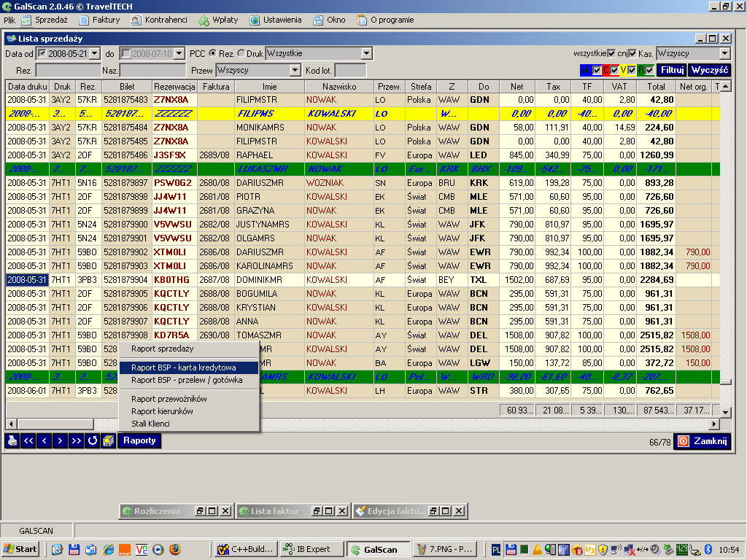Click the orange quick launch icon

(125, 550)
